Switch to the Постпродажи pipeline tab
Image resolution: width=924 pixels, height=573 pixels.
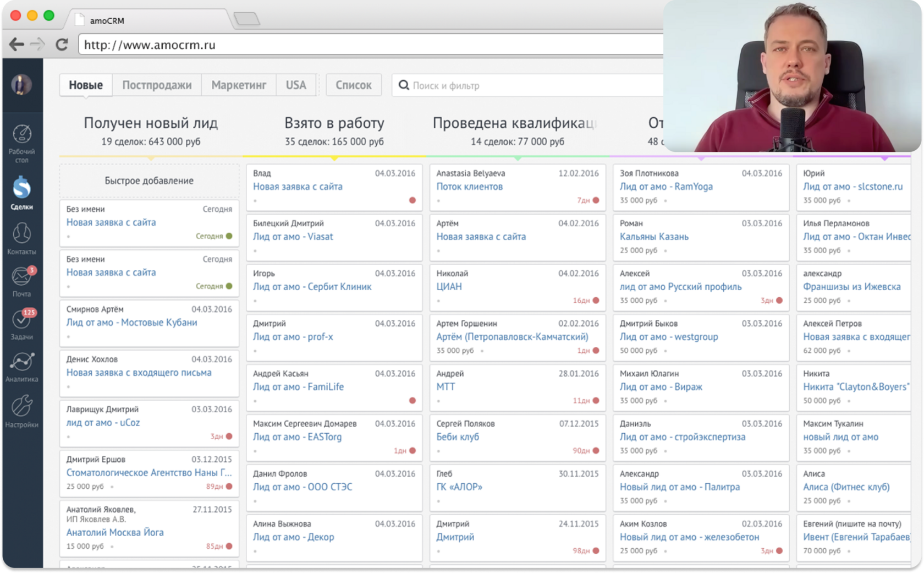pos(157,85)
